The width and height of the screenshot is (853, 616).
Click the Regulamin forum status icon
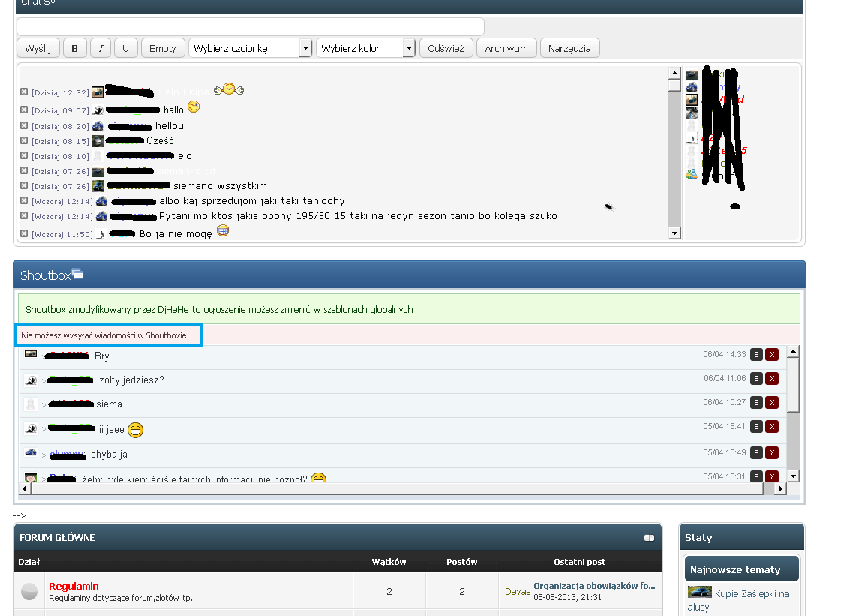click(x=29, y=591)
